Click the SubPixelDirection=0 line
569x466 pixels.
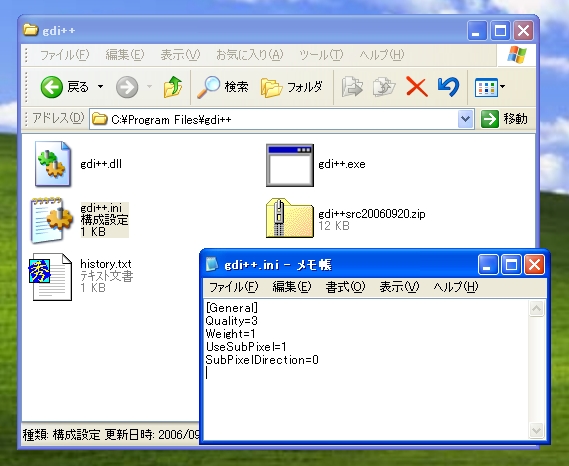[x=262, y=360]
